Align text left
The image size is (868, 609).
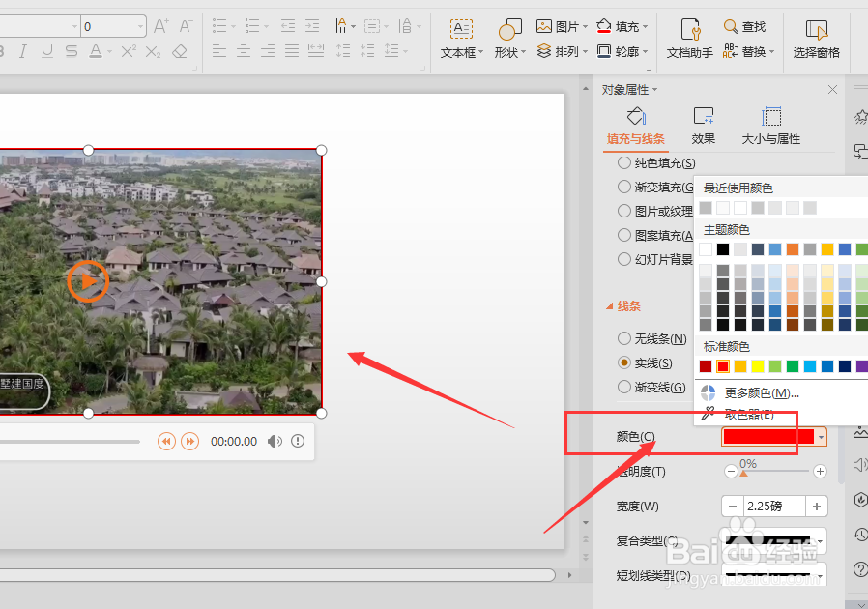pos(219,51)
